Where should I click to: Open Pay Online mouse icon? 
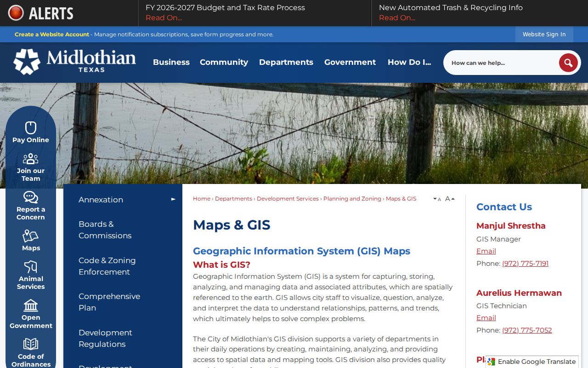31,127
